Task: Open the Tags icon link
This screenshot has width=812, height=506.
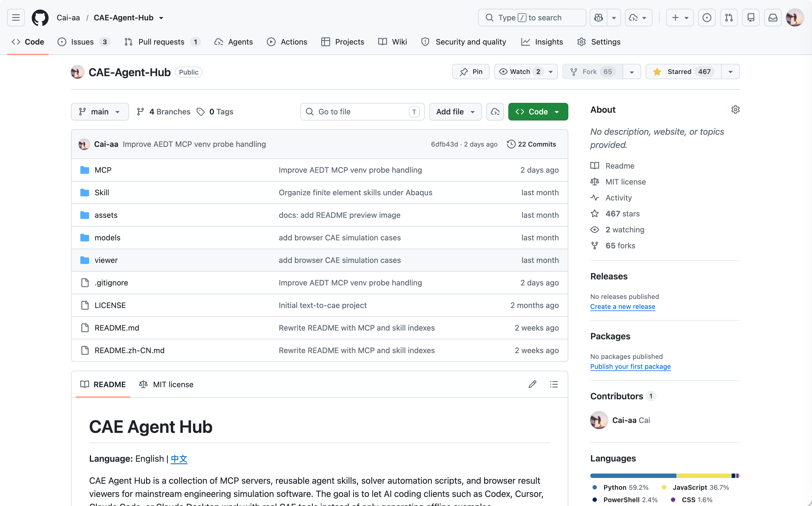Action: coord(201,112)
